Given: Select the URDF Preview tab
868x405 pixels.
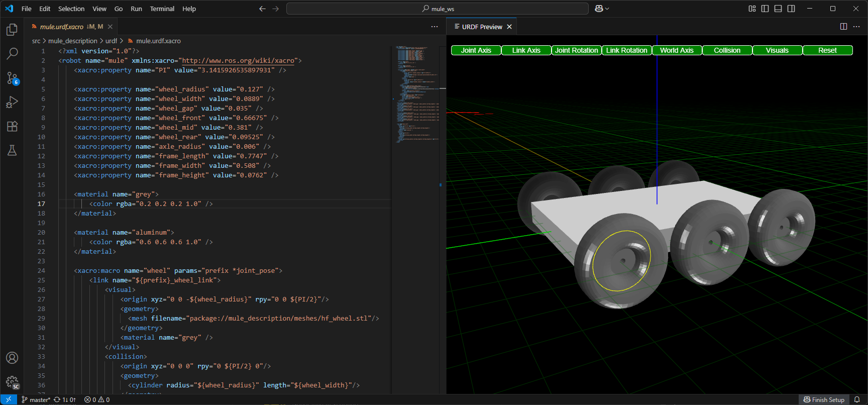Looking at the screenshot, I should click(482, 27).
